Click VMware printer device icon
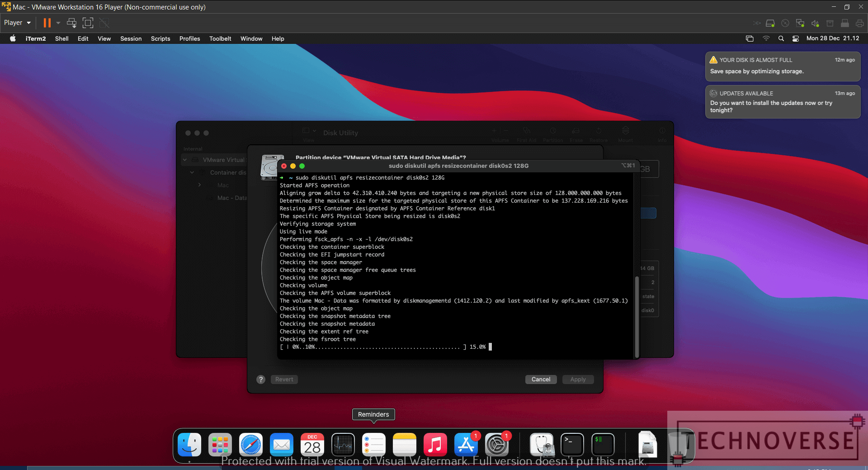868x470 pixels. point(859,23)
